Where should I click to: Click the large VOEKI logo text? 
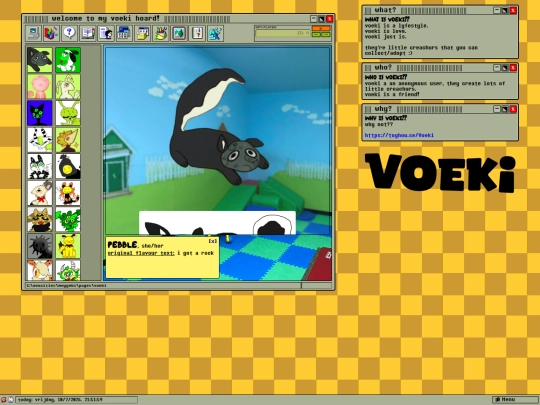[x=440, y=173]
